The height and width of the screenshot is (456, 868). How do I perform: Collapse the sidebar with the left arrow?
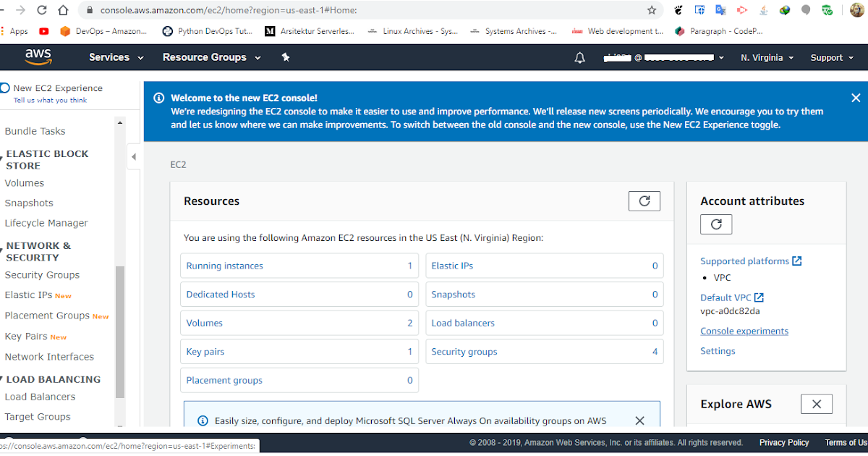coord(134,156)
